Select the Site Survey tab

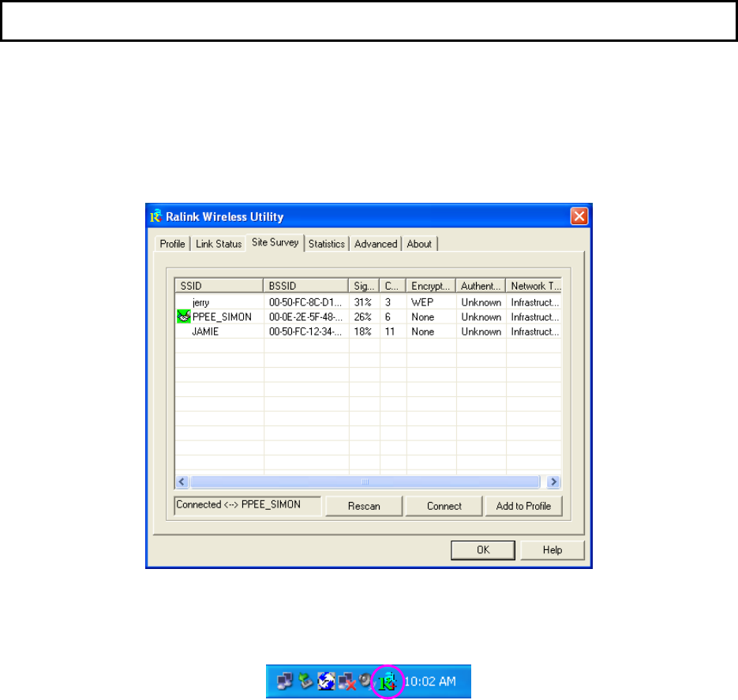click(x=275, y=242)
